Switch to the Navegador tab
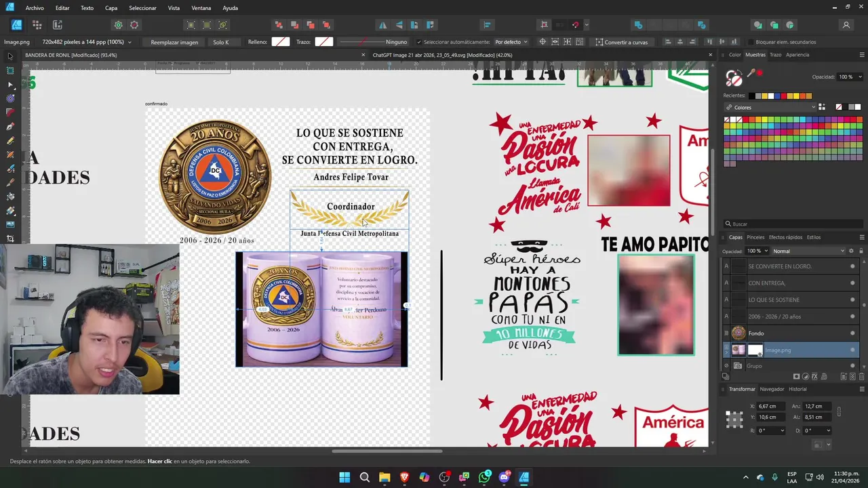 pyautogui.click(x=772, y=389)
